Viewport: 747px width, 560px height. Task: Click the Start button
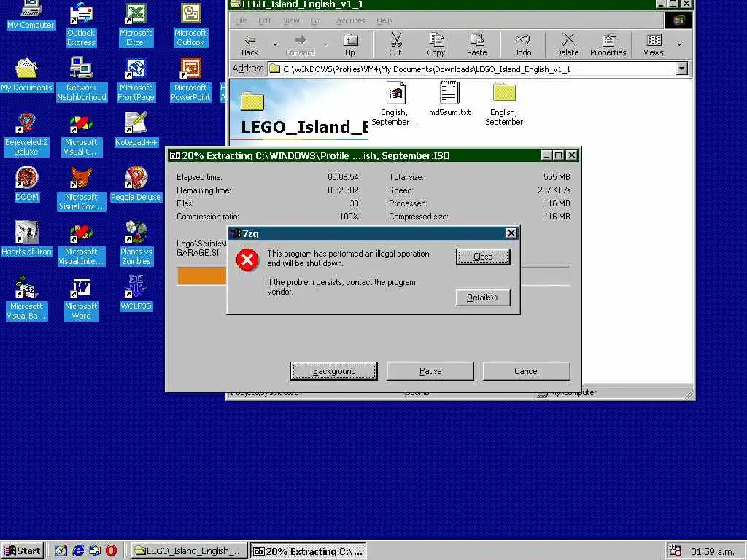point(23,551)
